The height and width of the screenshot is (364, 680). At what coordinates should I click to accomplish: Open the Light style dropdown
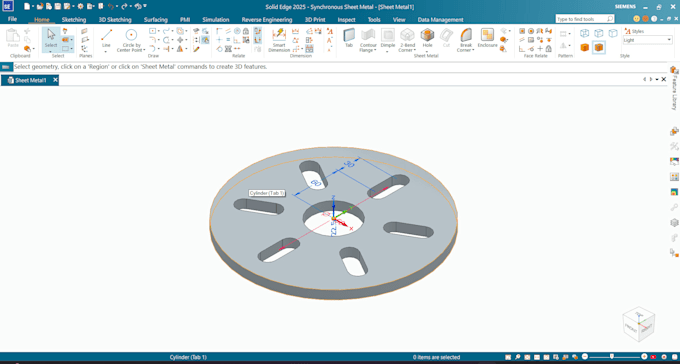[x=647, y=40]
